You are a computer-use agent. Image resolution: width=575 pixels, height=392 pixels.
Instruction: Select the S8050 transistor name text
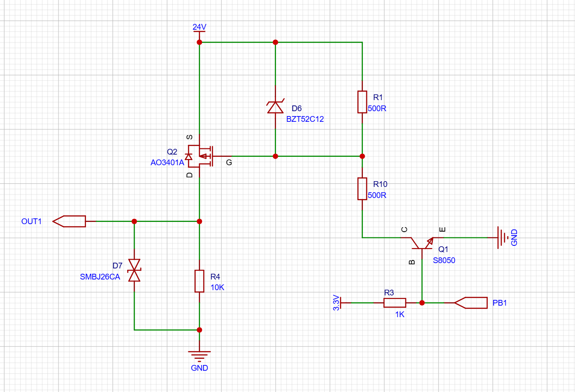(444, 260)
